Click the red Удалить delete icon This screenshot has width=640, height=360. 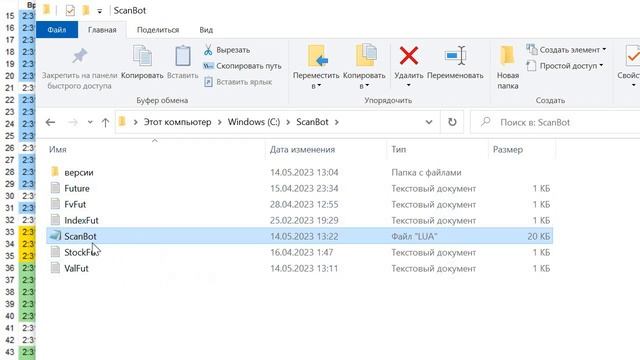pyautogui.click(x=409, y=56)
